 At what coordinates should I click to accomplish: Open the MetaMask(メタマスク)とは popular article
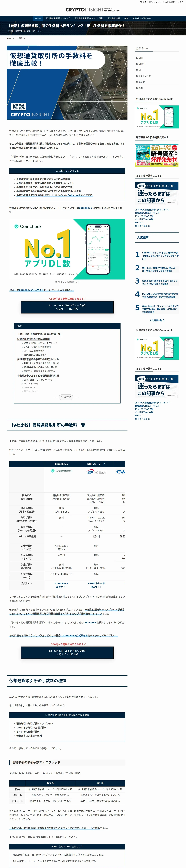tap(160, 296)
